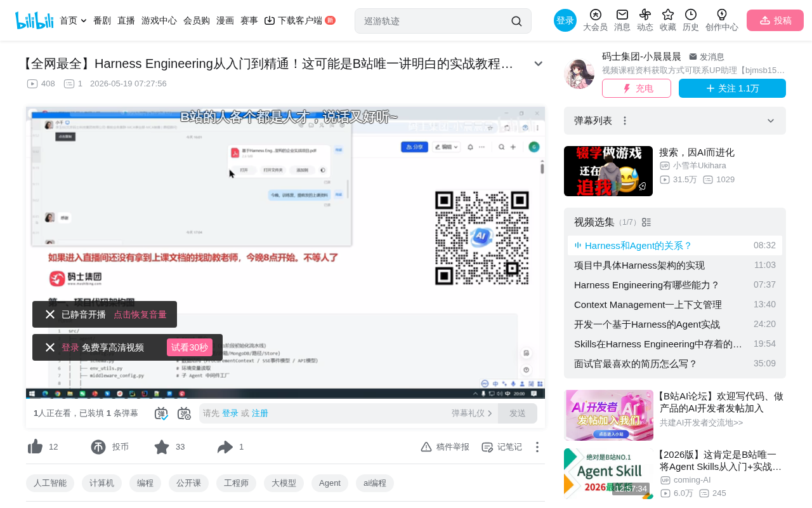812x508 pixels.
Task: Expand the full video title chevron
Action: (538, 63)
